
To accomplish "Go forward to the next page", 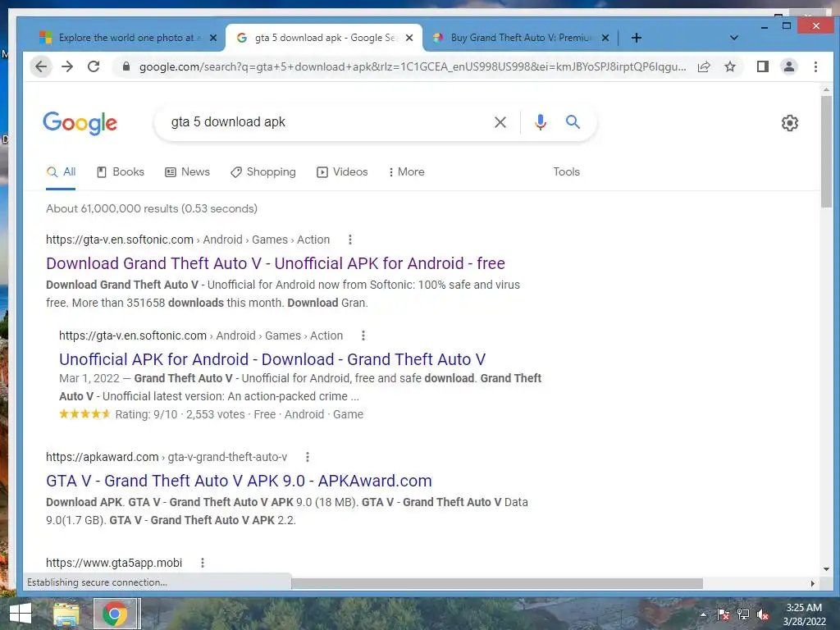I will pyautogui.click(x=67, y=66).
